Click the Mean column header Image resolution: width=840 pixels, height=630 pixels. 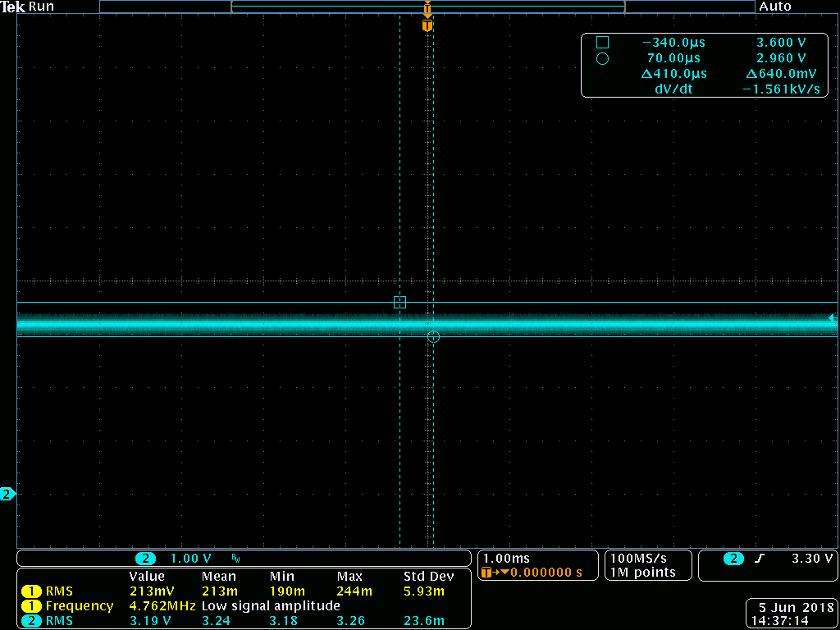(x=218, y=577)
